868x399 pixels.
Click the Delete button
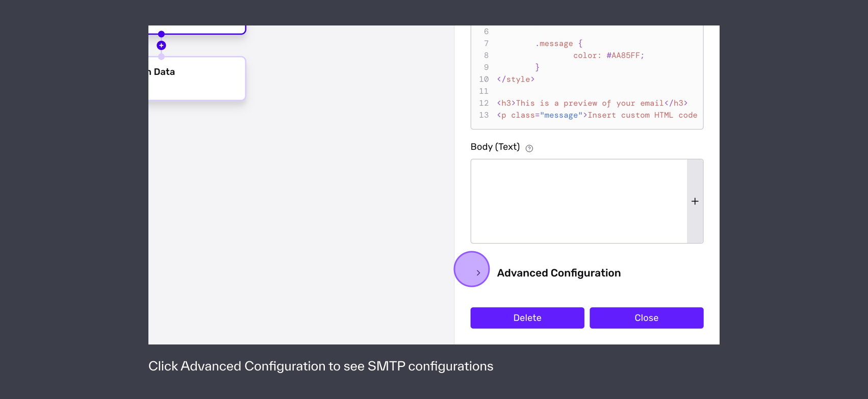[527, 318]
